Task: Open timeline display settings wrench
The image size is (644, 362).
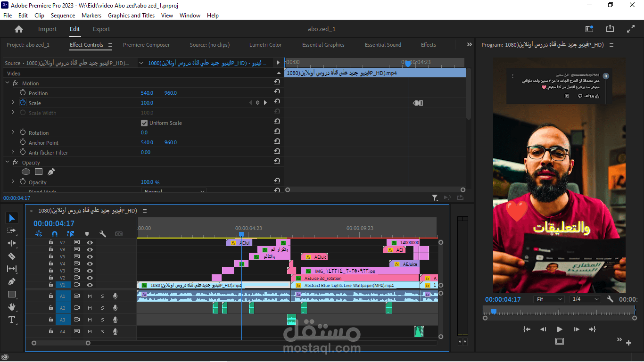Action: pyautogui.click(x=103, y=234)
